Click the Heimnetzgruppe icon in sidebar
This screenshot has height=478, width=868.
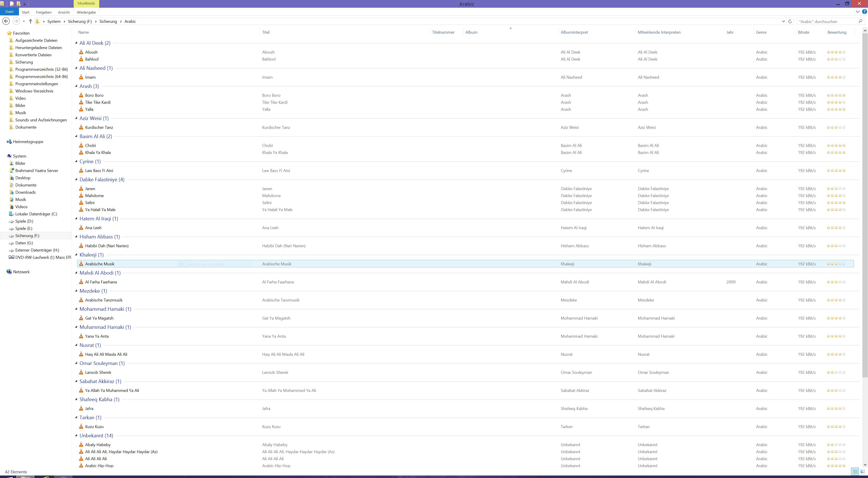[9, 141]
